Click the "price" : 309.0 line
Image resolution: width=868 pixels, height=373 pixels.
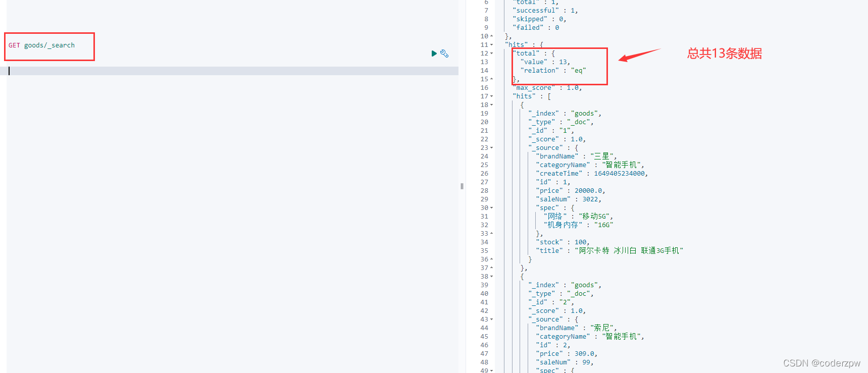pyautogui.click(x=567, y=354)
